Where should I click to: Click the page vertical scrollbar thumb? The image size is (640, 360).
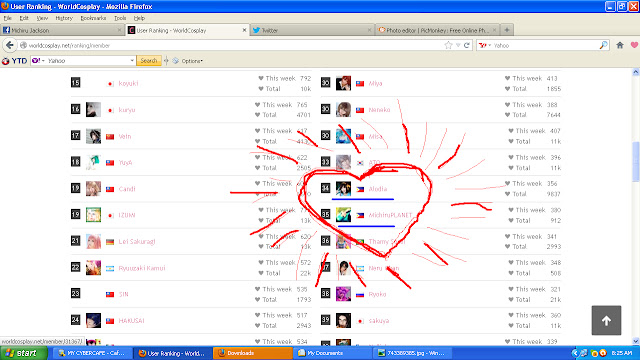point(636,161)
